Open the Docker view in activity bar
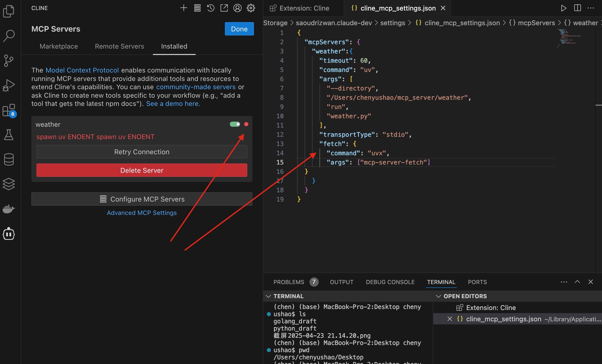The image size is (602, 364). (9, 209)
